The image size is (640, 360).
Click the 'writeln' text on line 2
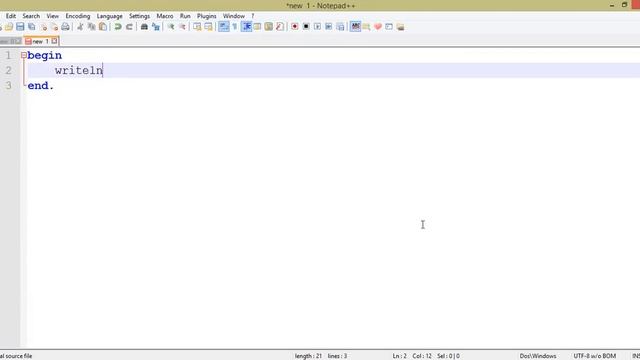click(79, 71)
